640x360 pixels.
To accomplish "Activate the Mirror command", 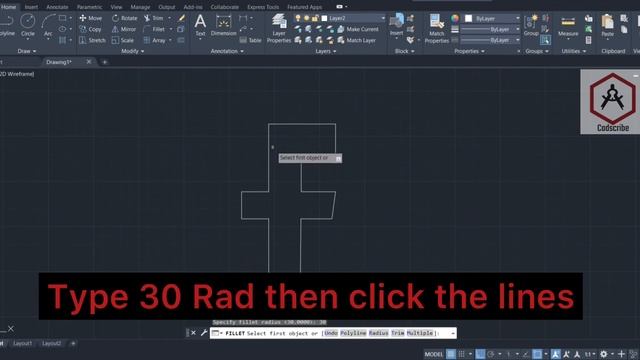I will click(x=124, y=29).
